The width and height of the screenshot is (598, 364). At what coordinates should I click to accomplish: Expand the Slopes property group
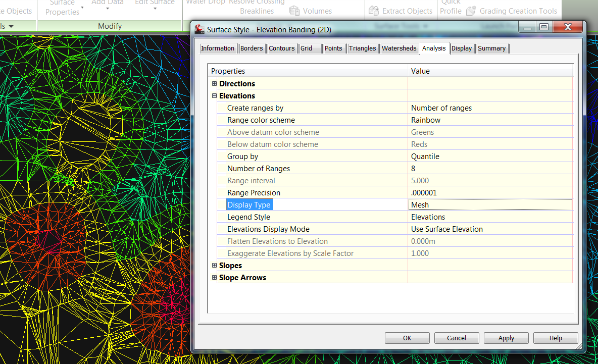[214, 265]
